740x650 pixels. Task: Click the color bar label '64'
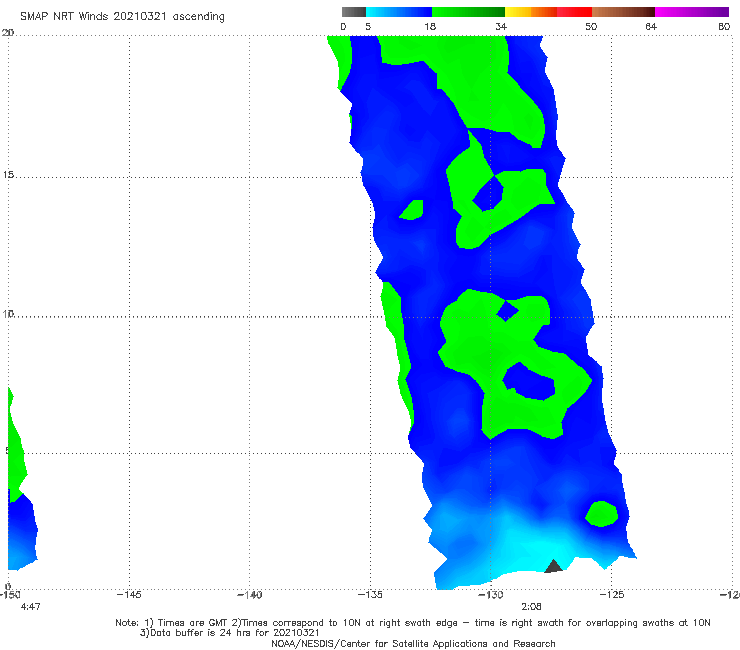[651, 27]
